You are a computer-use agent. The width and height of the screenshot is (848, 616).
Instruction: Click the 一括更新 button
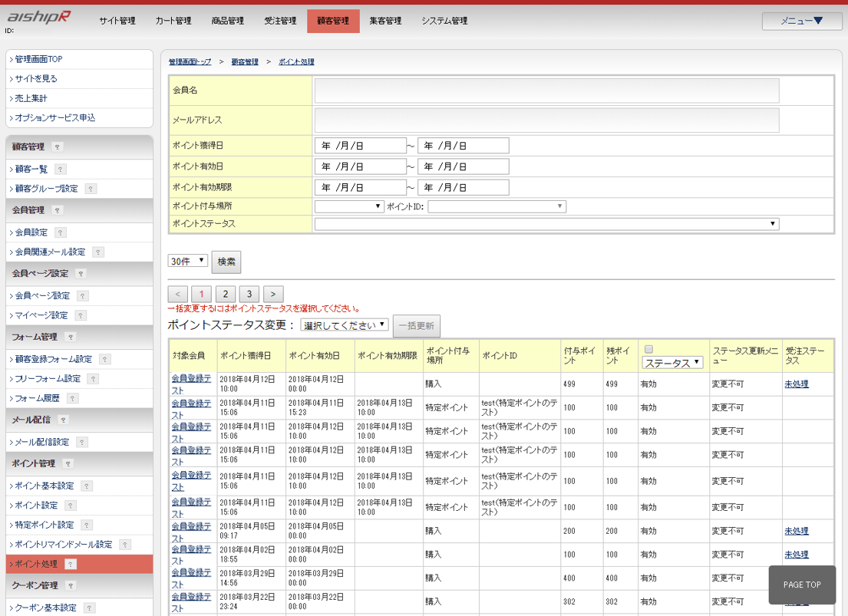(417, 325)
